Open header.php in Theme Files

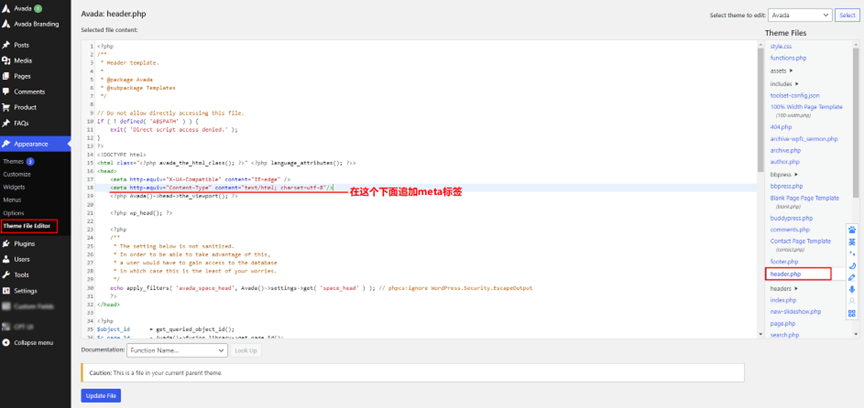(x=786, y=273)
